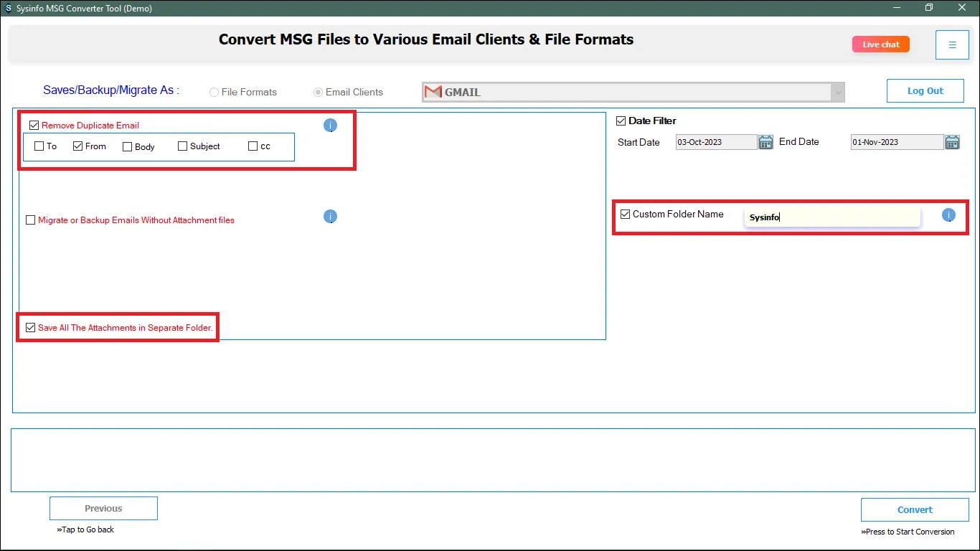Uncheck Remove Duplicate Email checkbox
Image resolution: width=980 pixels, height=551 pixels.
34,126
